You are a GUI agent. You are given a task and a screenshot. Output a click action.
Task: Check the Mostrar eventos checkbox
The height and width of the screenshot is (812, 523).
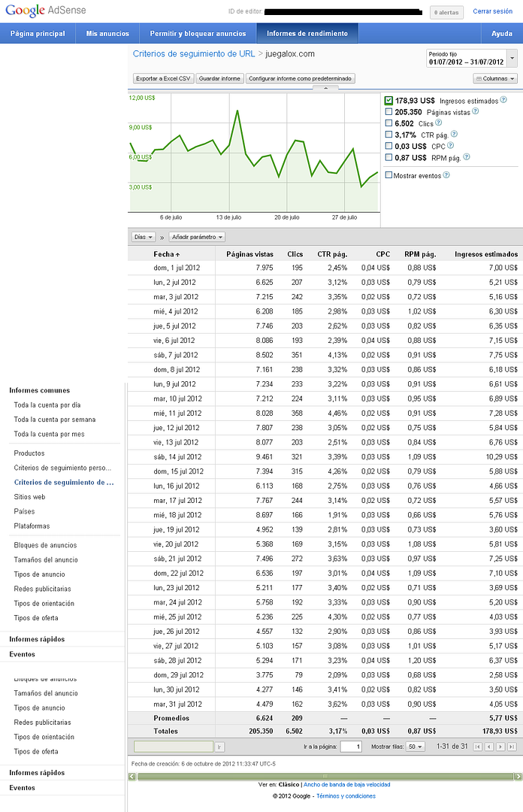389,175
